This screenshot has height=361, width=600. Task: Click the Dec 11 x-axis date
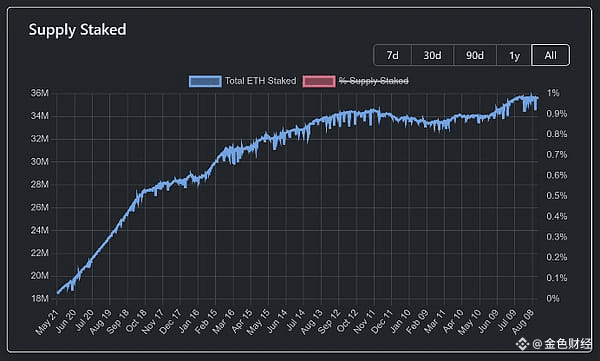pyautogui.click(x=383, y=322)
